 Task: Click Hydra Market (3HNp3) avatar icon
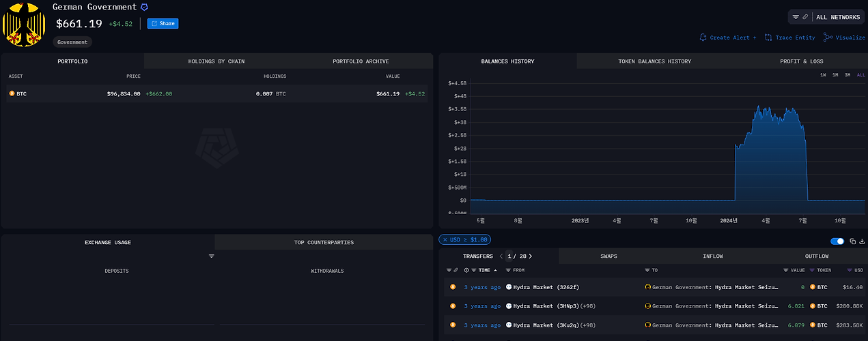click(509, 306)
